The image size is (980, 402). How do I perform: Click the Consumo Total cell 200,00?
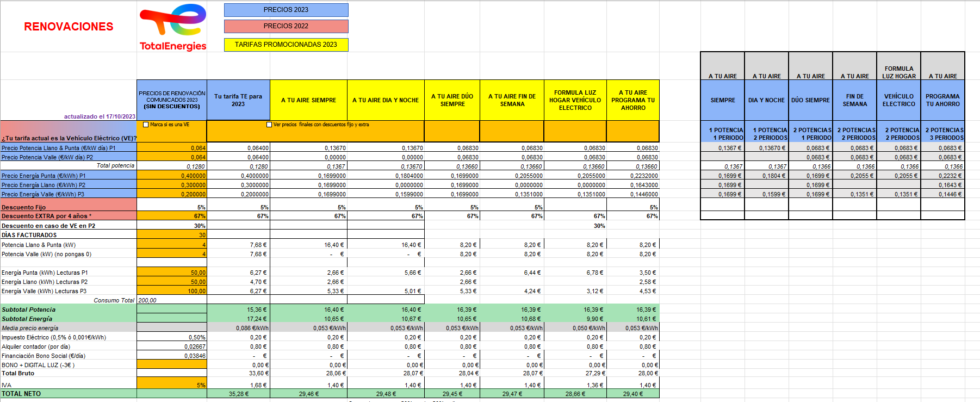[172, 300]
